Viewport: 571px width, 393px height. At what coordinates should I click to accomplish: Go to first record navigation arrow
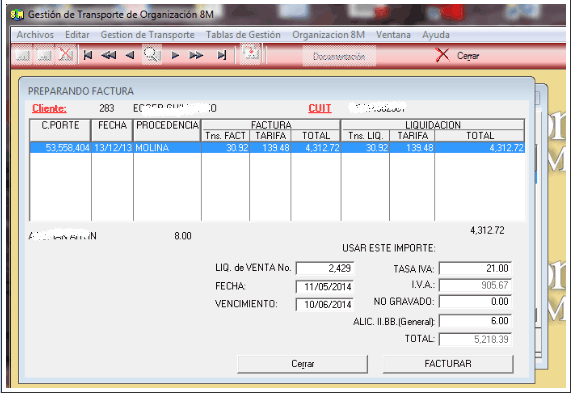pyautogui.click(x=88, y=55)
